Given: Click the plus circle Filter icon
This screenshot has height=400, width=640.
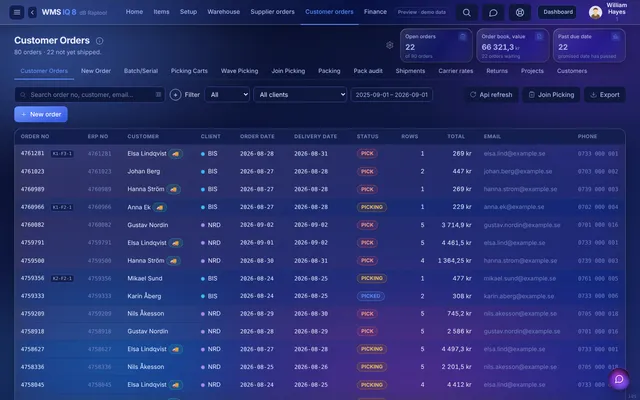Looking at the screenshot, I should (176, 95).
